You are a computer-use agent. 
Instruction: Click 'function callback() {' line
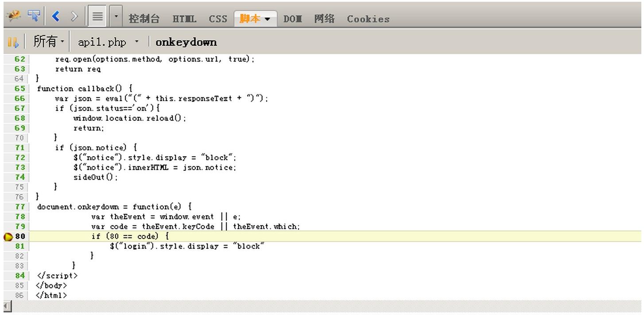tap(85, 88)
